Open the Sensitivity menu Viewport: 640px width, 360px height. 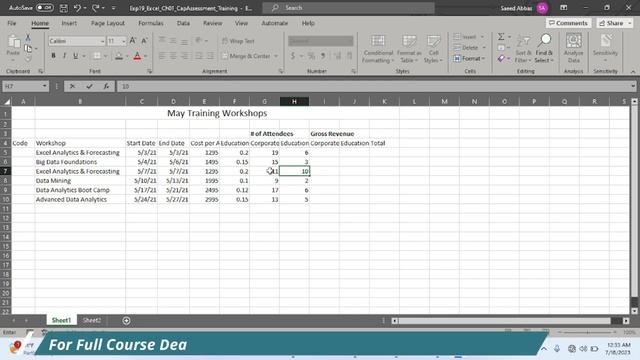click(x=605, y=49)
